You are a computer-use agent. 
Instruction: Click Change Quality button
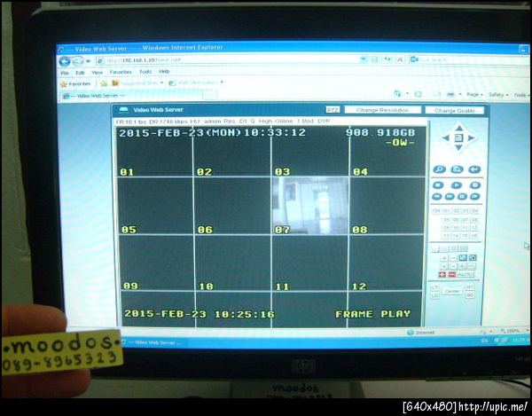coord(455,111)
